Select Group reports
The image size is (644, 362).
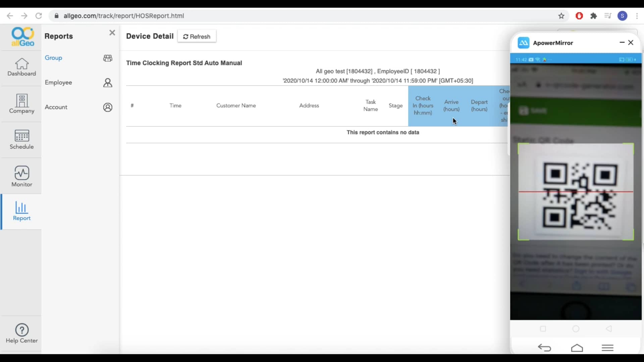click(x=53, y=58)
